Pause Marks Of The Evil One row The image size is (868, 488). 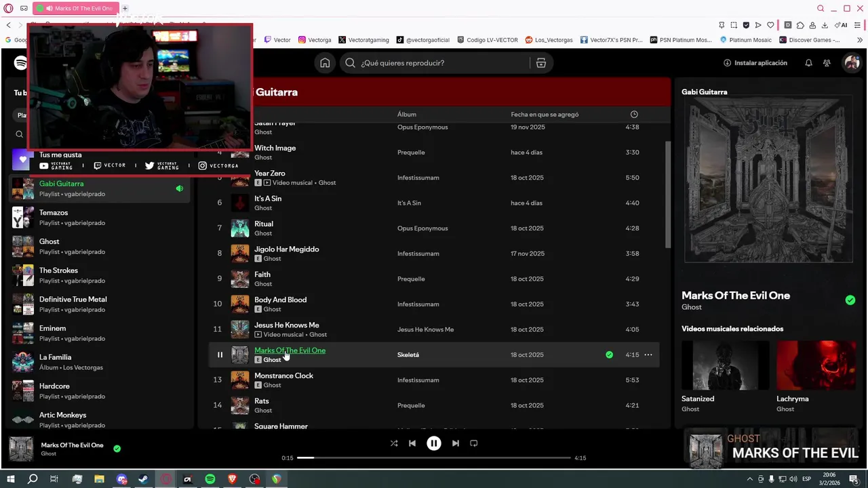point(220,354)
